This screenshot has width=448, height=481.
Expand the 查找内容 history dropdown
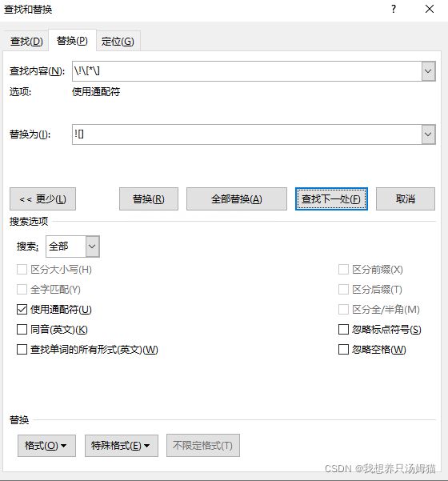428,71
